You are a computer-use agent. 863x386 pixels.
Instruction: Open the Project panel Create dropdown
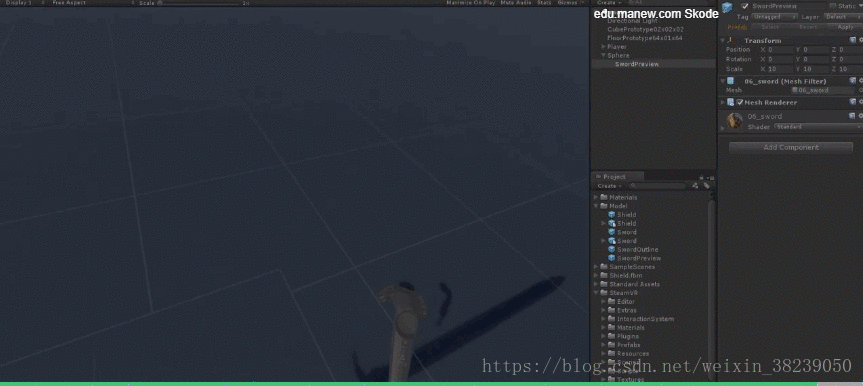tap(610, 186)
